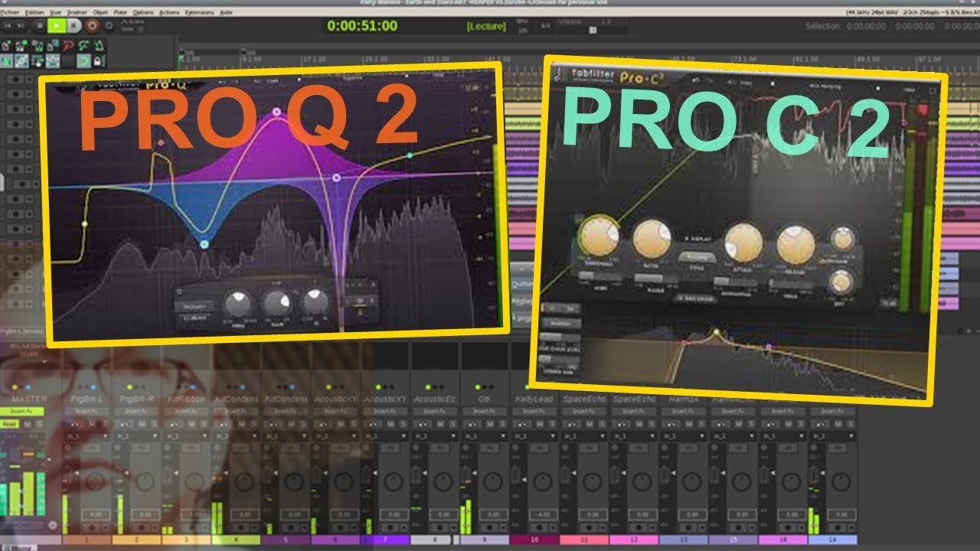Solo the AcousticEc mixer strip

tap(453, 424)
